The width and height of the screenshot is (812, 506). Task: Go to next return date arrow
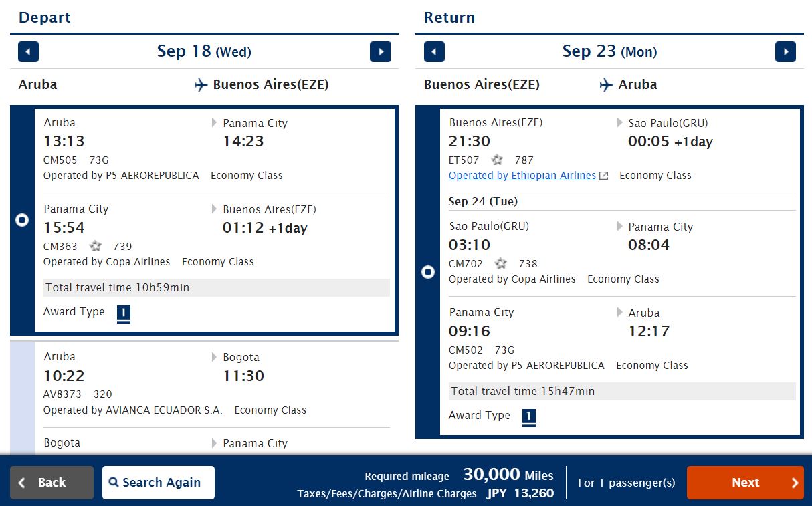(785, 51)
